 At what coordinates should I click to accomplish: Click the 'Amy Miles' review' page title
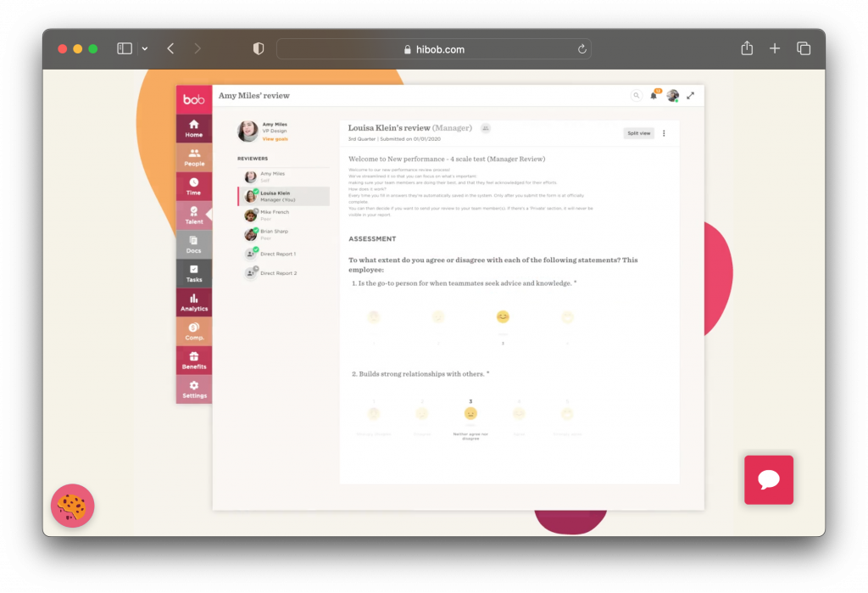click(254, 95)
